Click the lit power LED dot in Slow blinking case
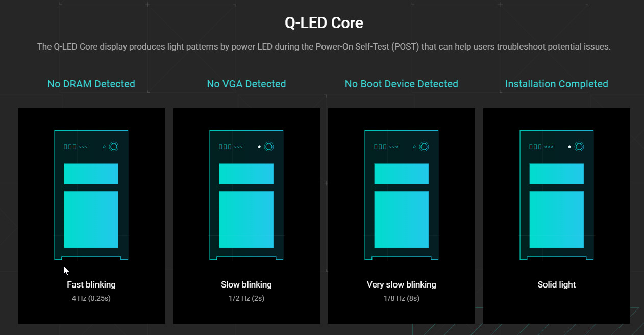 tap(259, 147)
